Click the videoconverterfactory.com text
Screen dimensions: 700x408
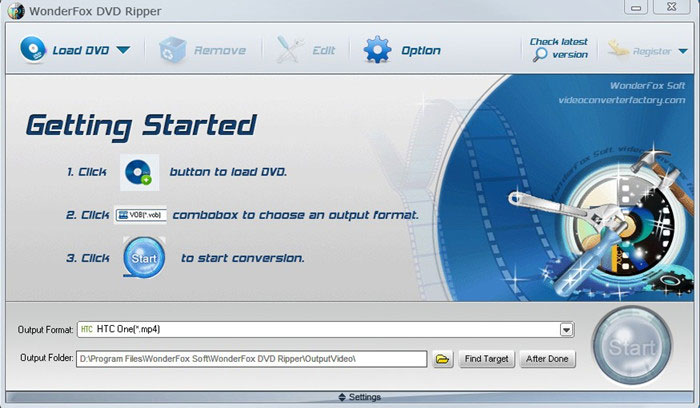622,100
